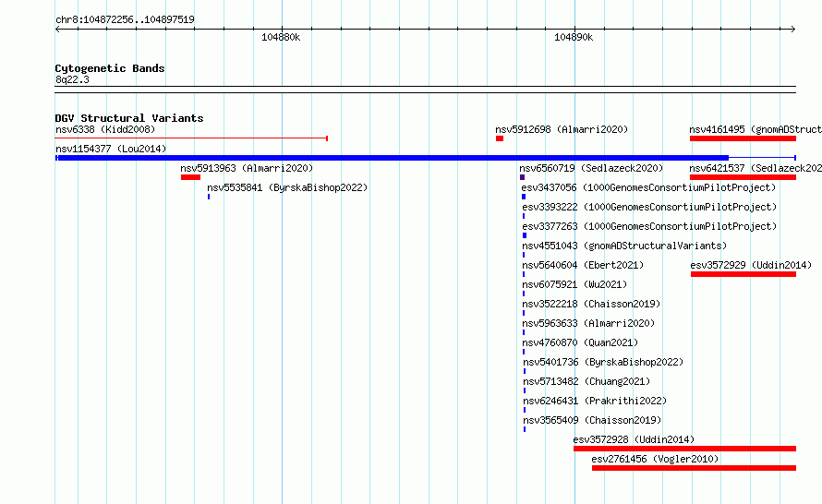Click the DGV Structural Variants track title
The height and width of the screenshot is (504, 822).
coord(129,118)
